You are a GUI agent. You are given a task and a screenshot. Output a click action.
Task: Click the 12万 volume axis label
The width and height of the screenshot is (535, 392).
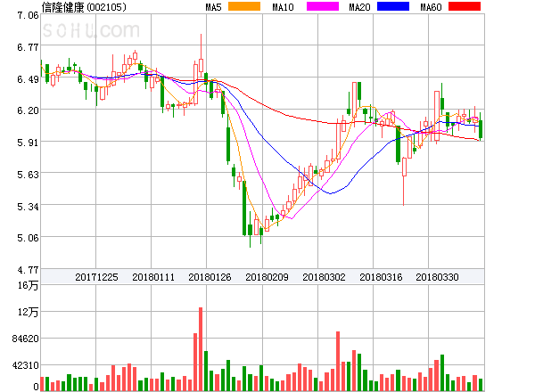pos(28,312)
